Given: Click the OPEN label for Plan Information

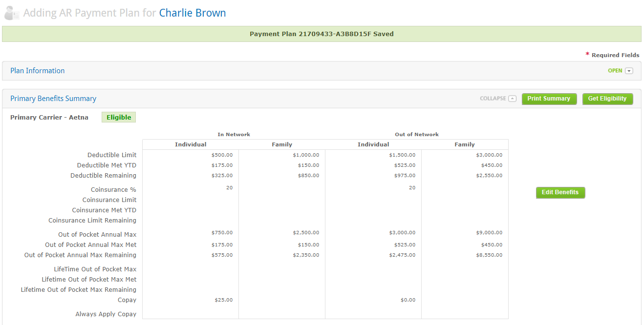Looking at the screenshot, I should (615, 71).
